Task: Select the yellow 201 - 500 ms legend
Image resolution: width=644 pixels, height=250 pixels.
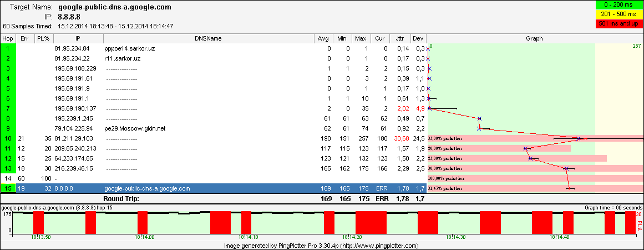Action: pos(618,14)
